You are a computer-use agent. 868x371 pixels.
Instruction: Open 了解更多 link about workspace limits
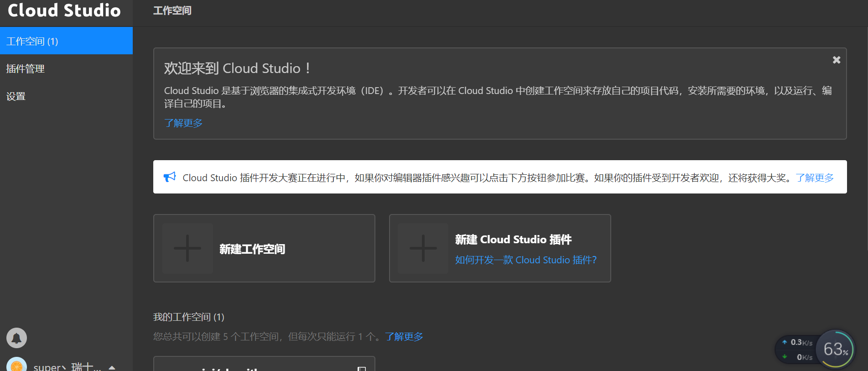click(404, 336)
